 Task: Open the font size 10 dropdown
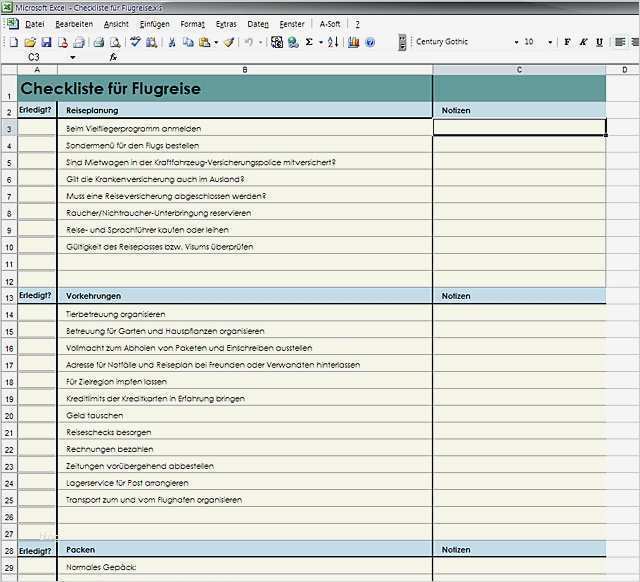coord(550,42)
